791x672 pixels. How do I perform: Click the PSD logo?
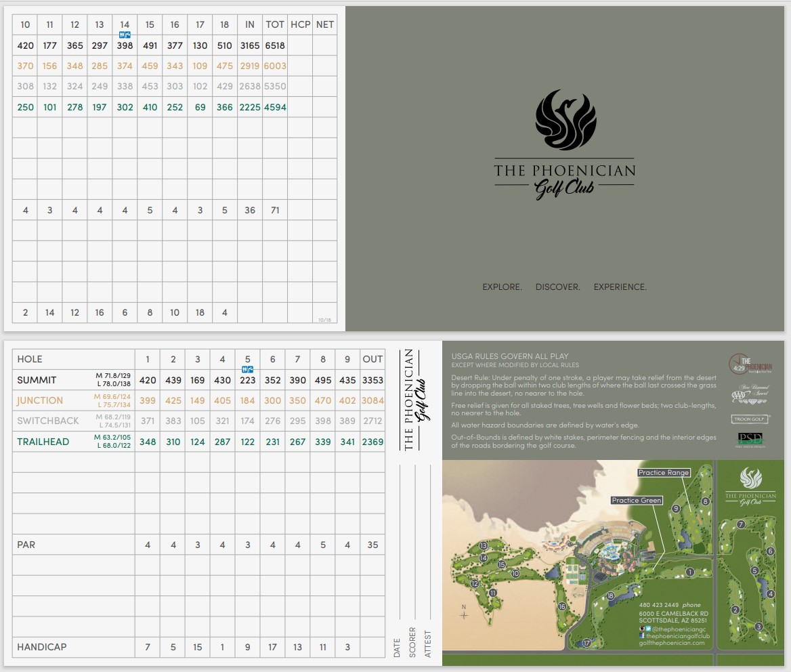pyautogui.click(x=750, y=440)
